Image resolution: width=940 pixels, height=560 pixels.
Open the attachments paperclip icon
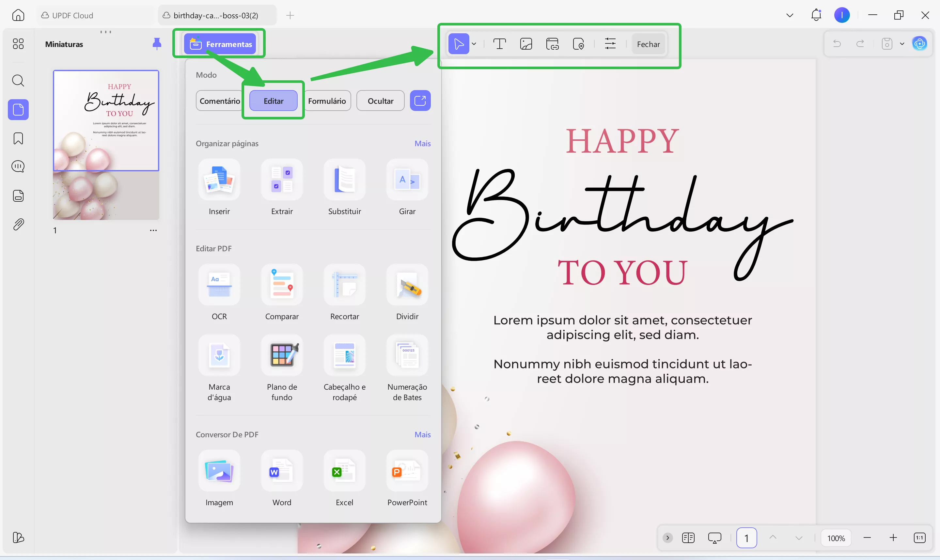(x=18, y=225)
